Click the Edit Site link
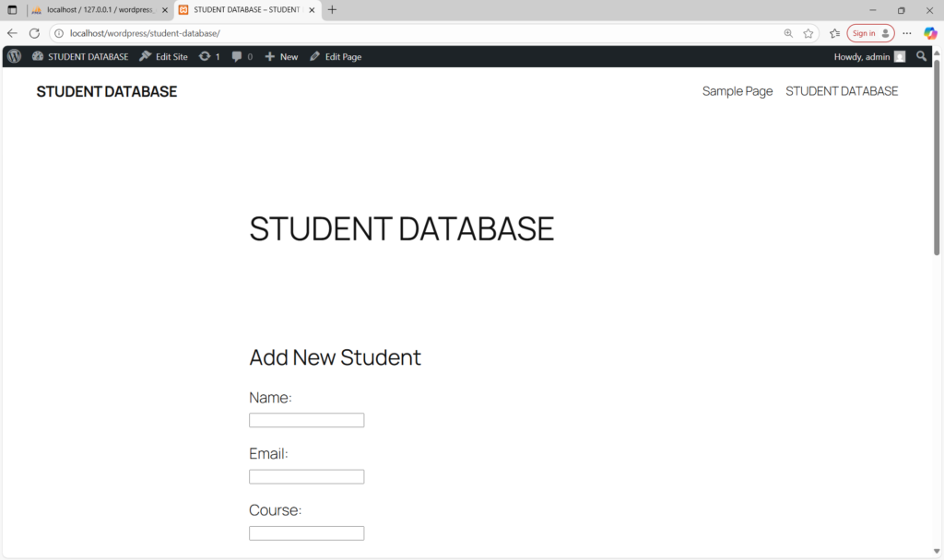The image size is (944, 560). coord(163,56)
